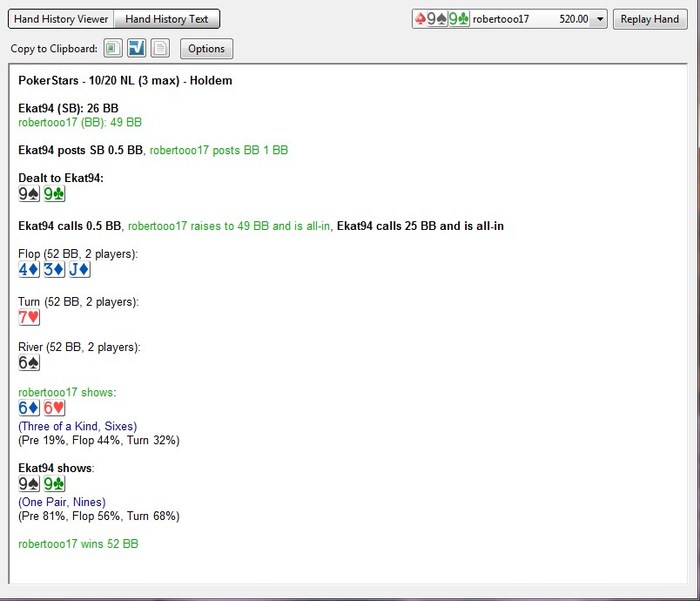Open the Hand History Text tab
Viewport: 700px width, 601px height.
(x=167, y=19)
